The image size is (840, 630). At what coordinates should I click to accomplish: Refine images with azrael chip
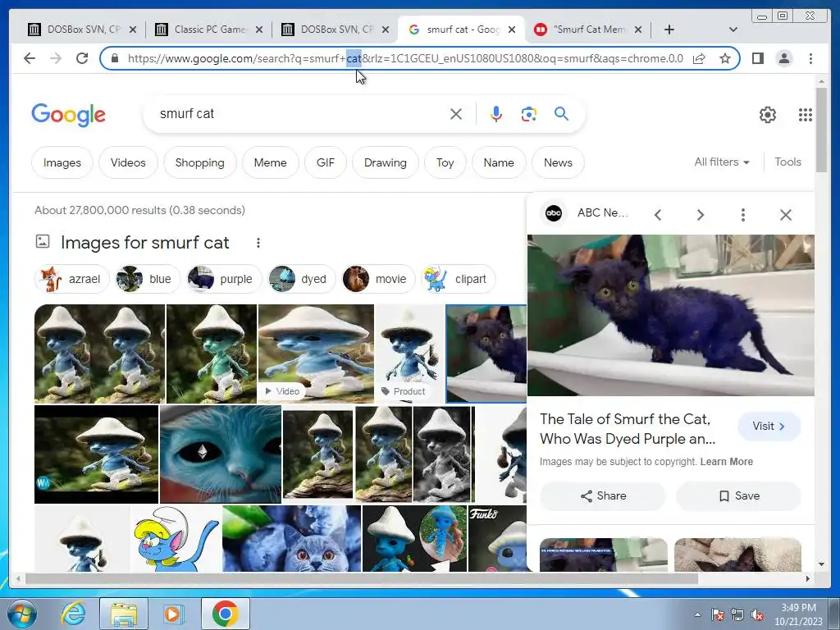[x=72, y=279]
